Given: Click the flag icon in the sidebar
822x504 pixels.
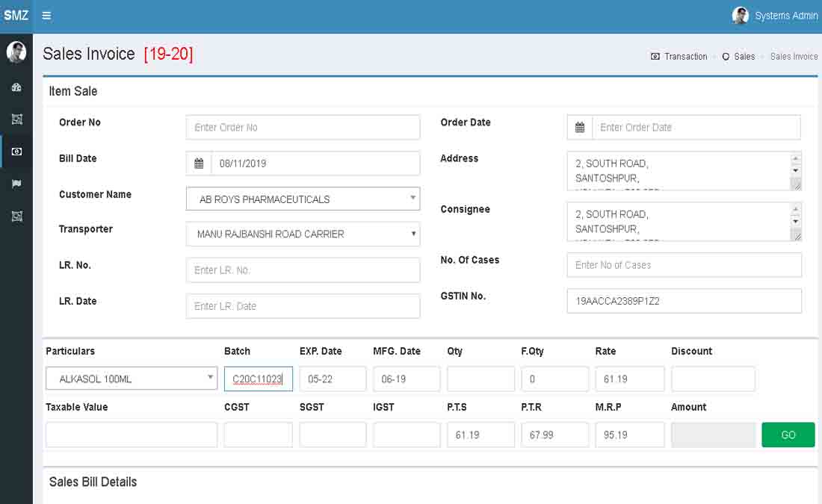Looking at the screenshot, I should point(16,184).
